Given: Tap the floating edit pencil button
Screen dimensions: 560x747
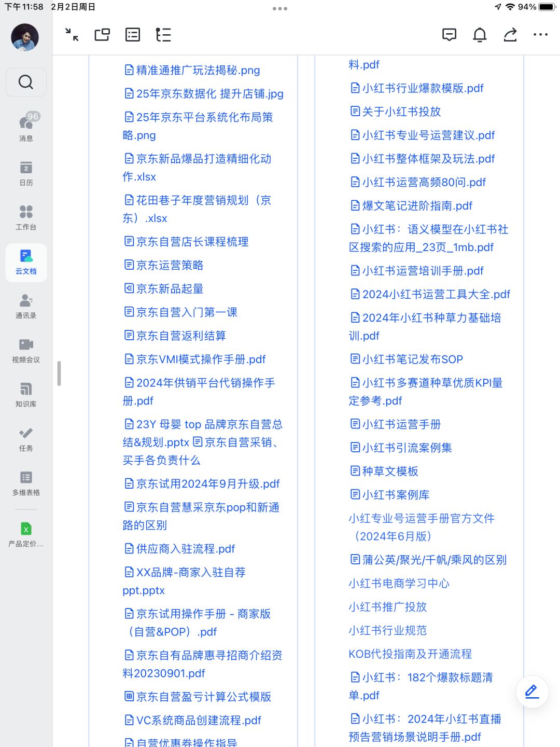Looking at the screenshot, I should 532,691.
